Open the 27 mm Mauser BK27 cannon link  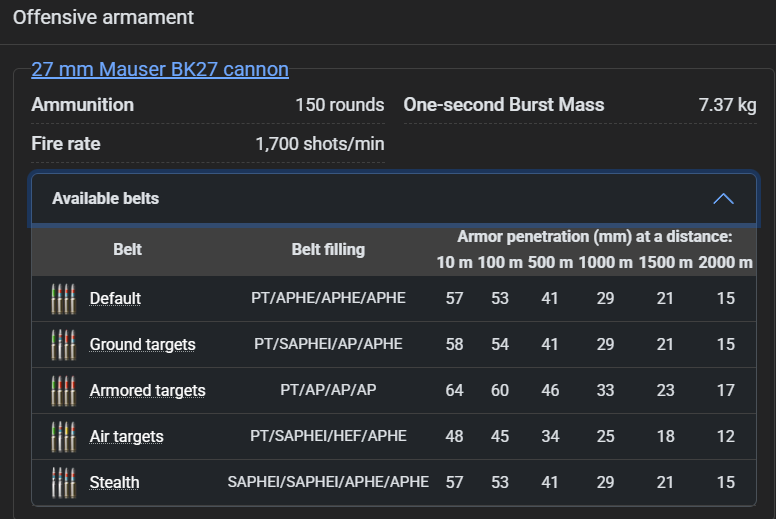[x=160, y=69]
